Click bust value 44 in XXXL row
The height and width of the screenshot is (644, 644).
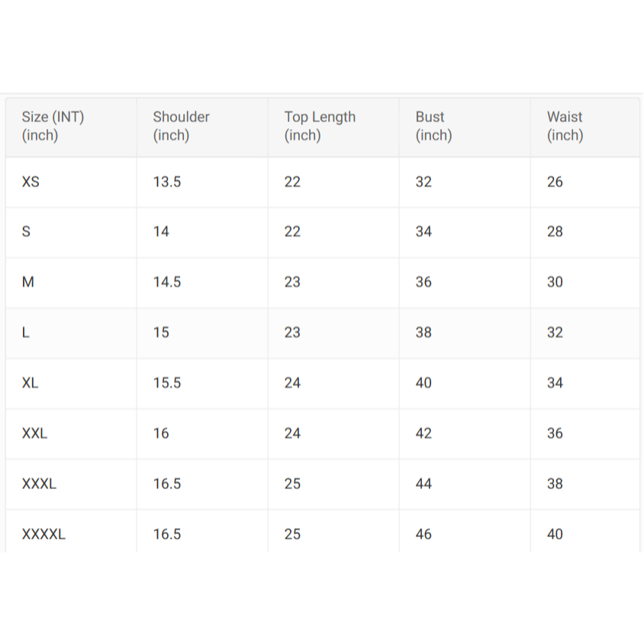tap(423, 484)
